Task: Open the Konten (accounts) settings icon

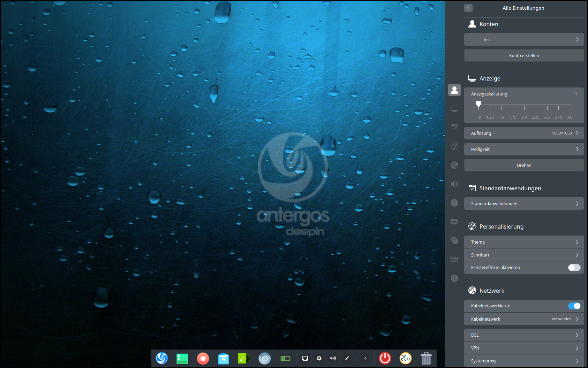Action: 454,90
